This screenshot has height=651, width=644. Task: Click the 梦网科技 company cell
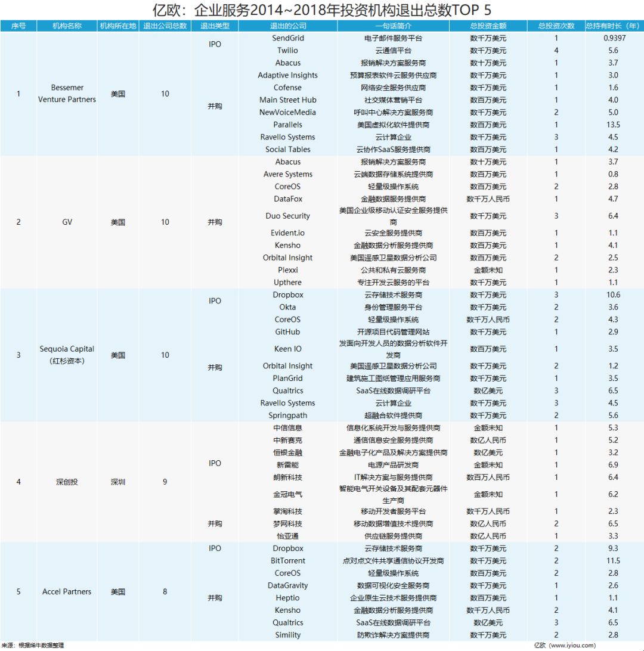pos(288,524)
